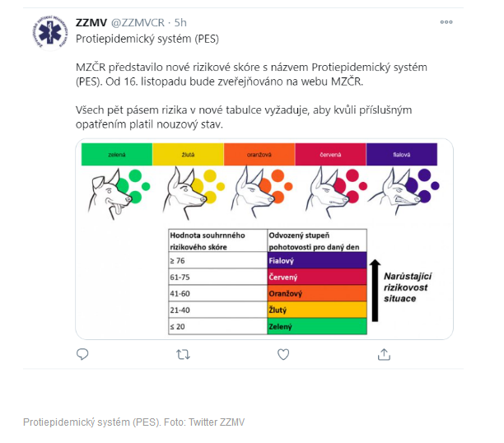The image size is (504, 443).
Task: Click the happy dog with tongue out
Action: point(110,194)
